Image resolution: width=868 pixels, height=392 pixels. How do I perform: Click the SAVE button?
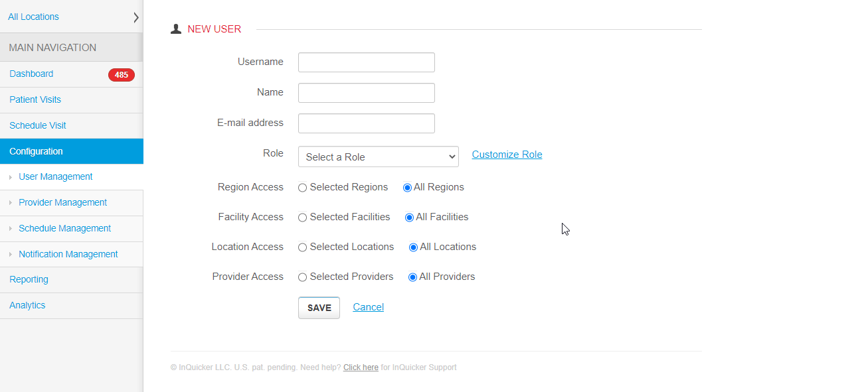click(319, 308)
